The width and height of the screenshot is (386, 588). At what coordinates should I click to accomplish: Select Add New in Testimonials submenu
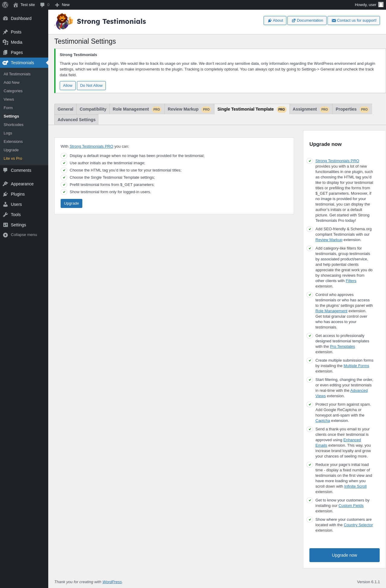pos(11,83)
